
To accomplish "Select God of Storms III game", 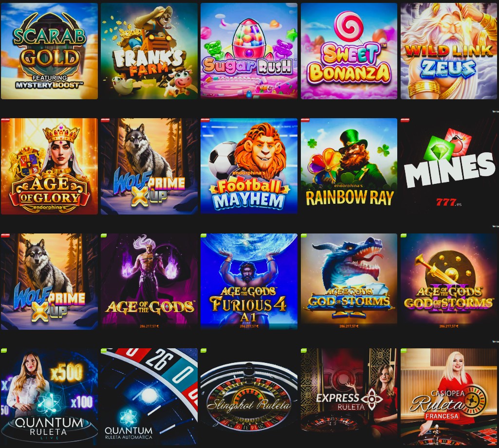I will tap(449, 282).
